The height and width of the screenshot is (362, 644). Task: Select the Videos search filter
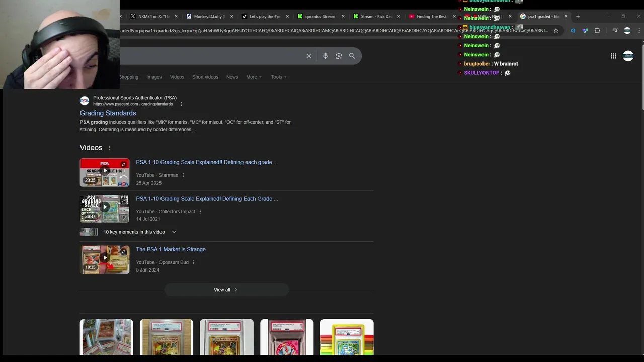177,77
